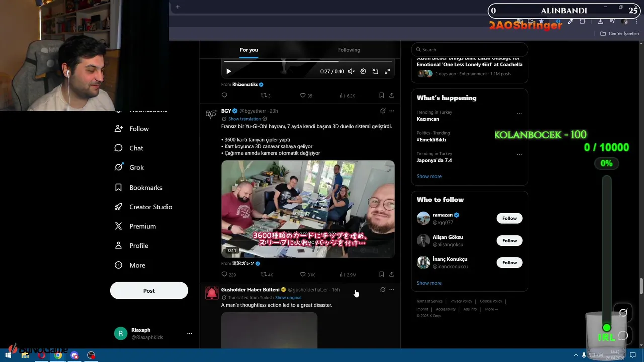Enter fullscreen on the video player
Screen dimensions: 644x362
tap(387, 71)
